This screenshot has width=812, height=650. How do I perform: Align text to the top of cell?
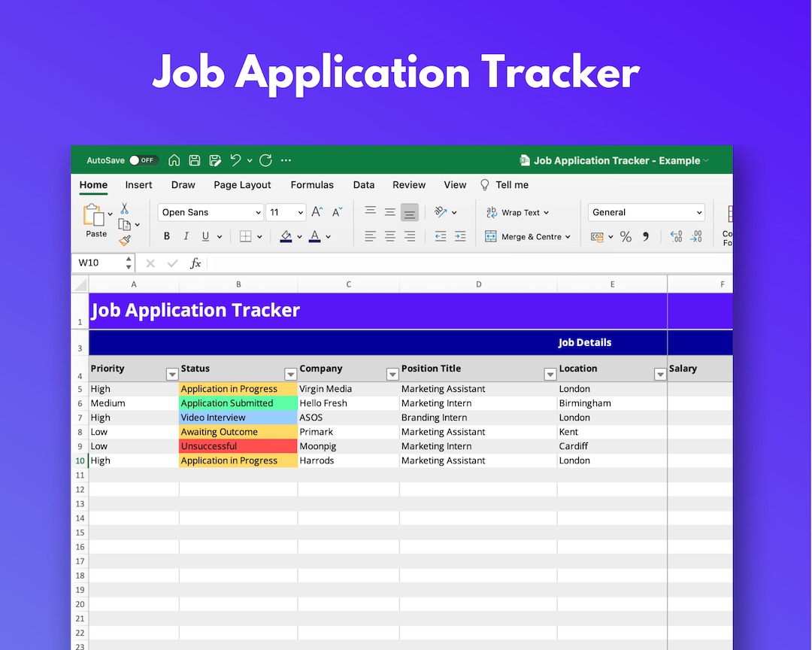(x=370, y=211)
